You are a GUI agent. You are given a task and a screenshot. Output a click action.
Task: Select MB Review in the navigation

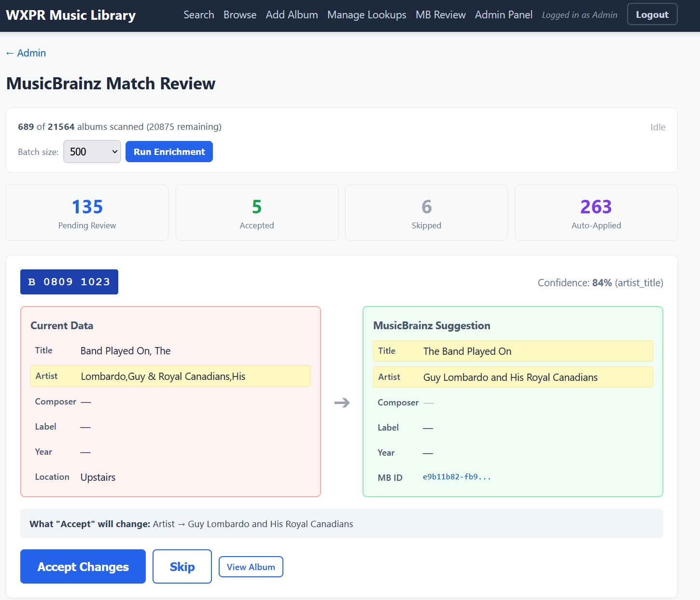click(x=440, y=15)
